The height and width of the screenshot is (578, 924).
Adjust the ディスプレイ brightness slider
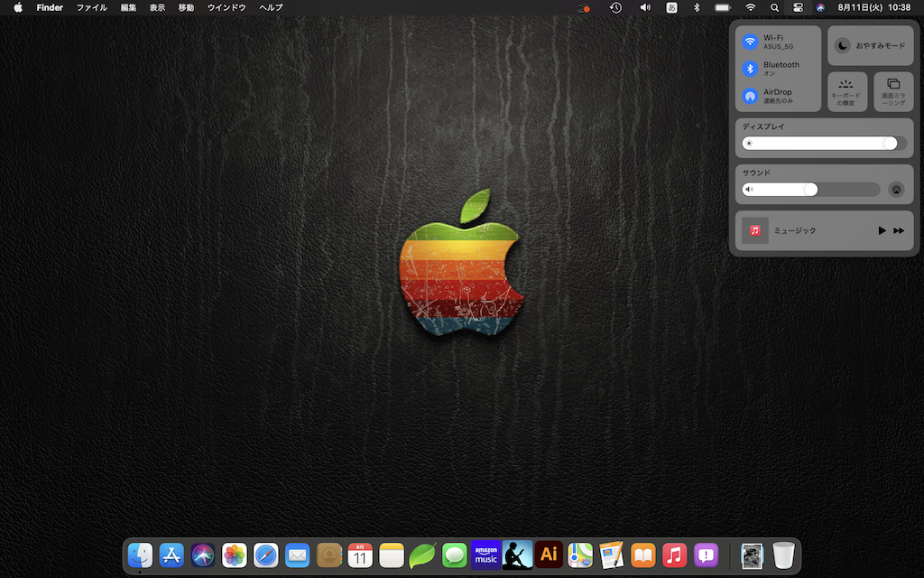point(824,144)
